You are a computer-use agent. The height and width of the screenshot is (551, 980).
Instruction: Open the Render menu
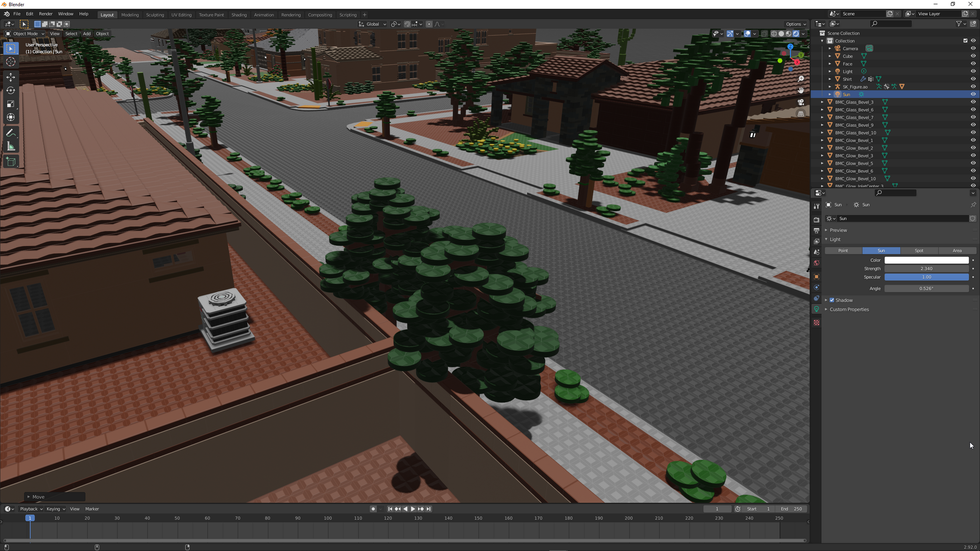[46, 14]
